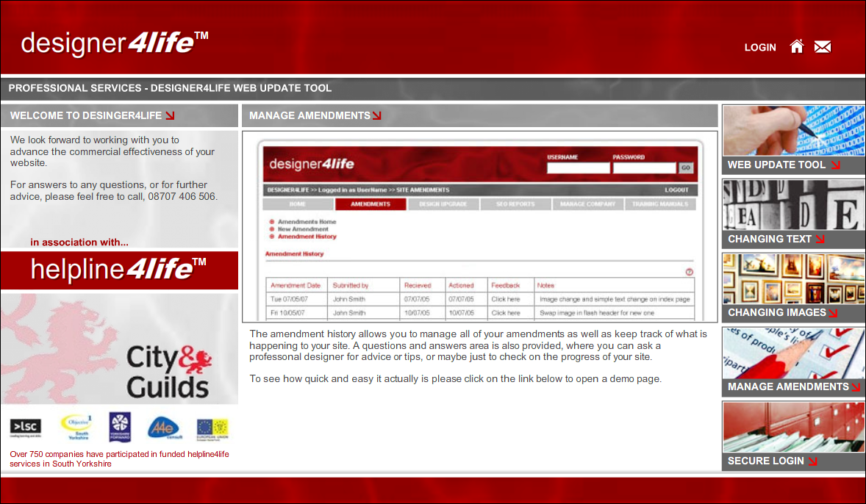
Task: Click the LOGIN link in header
Action: 759,48
